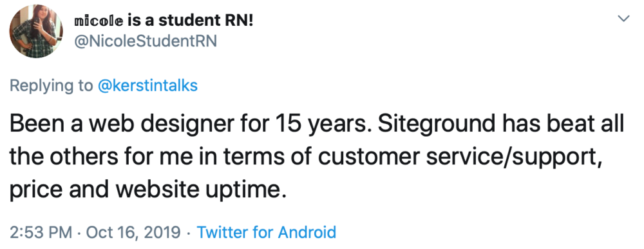The width and height of the screenshot is (644, 249).
Task: Select the 2:53 PM timestamp
Action: click(x=40, y=232)
